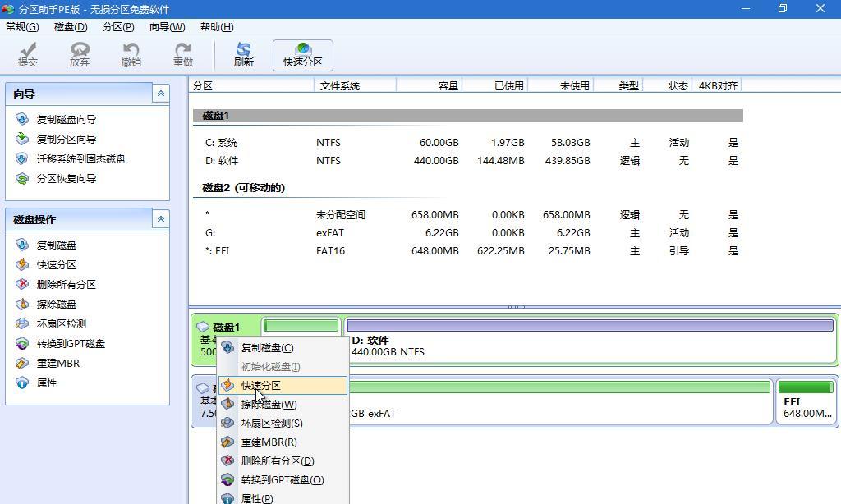Viewport: 841px width, 504px height.
Task: Choose 删除所有分区(D) in the context menu
Action: pos(283,461)
